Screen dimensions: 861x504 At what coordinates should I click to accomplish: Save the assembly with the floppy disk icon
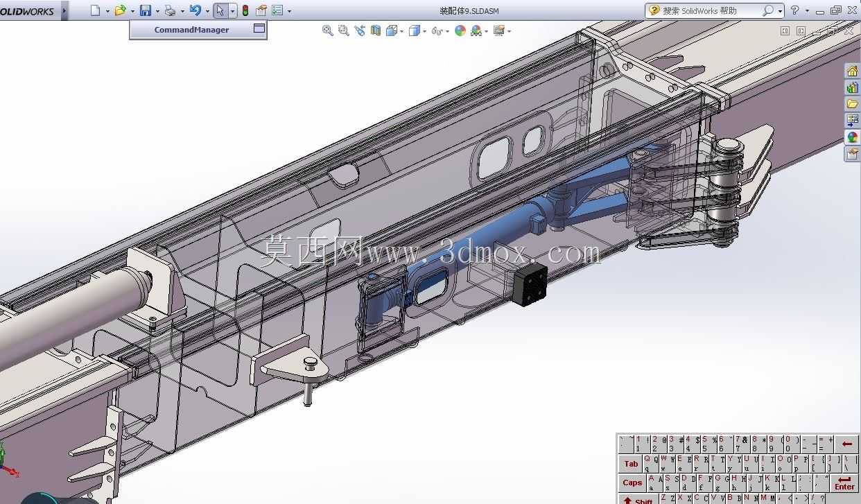146,10
